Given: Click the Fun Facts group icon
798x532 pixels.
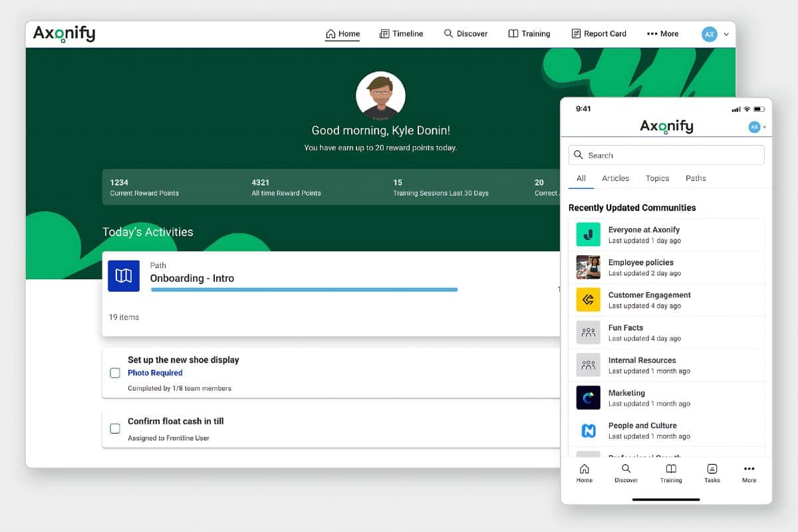Looking at the screenshot, I should pyautogui.click(x=589, y=332).
